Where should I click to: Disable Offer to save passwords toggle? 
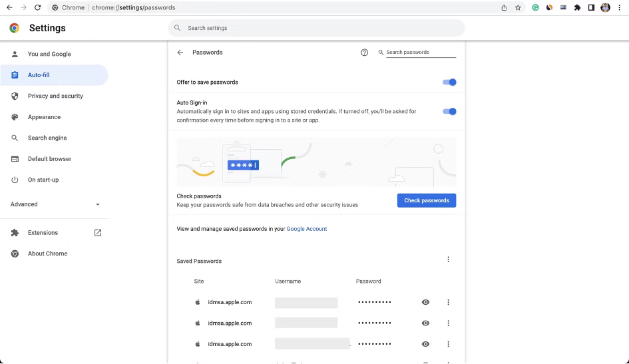click(x=449, y=83)
